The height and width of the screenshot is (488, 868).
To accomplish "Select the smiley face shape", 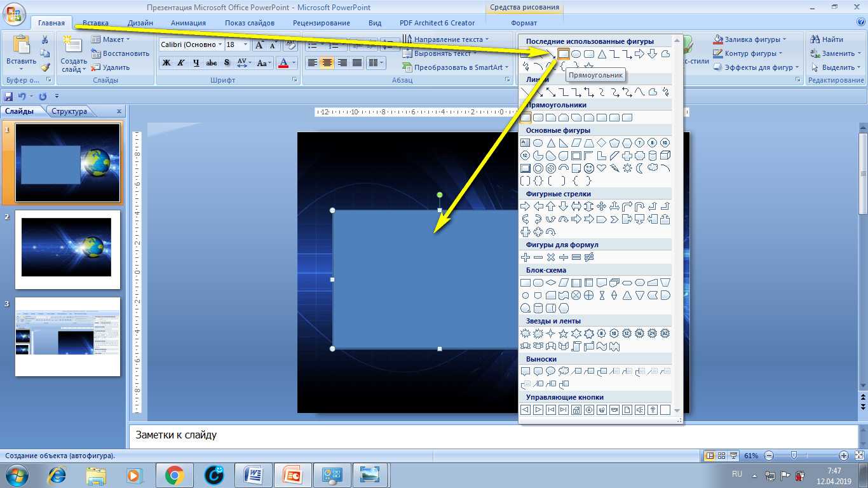I will click(x=589, y=168).
